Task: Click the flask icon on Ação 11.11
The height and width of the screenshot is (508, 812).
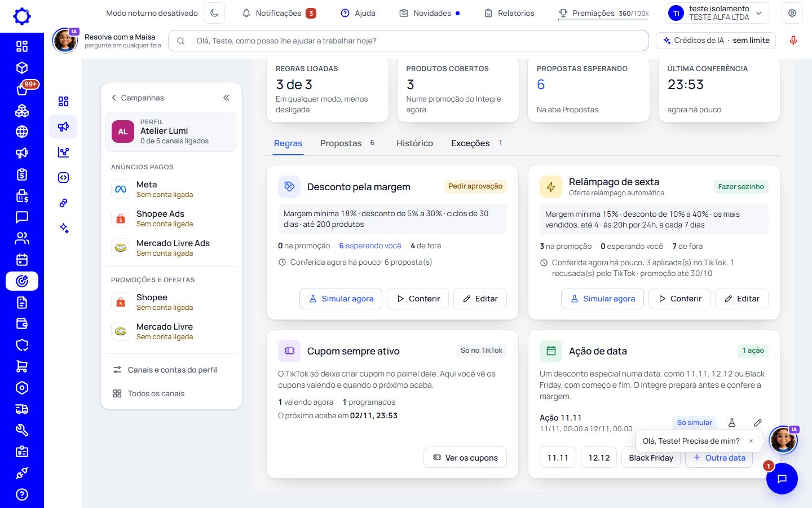Action: pyautogui.click(x=732, y=423)
